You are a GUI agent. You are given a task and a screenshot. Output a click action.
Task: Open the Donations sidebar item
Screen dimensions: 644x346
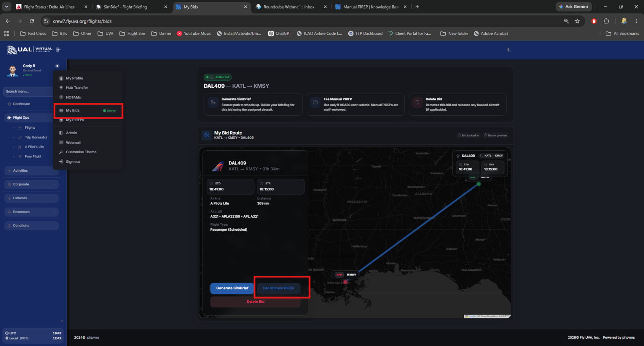[x=31, y=226]
